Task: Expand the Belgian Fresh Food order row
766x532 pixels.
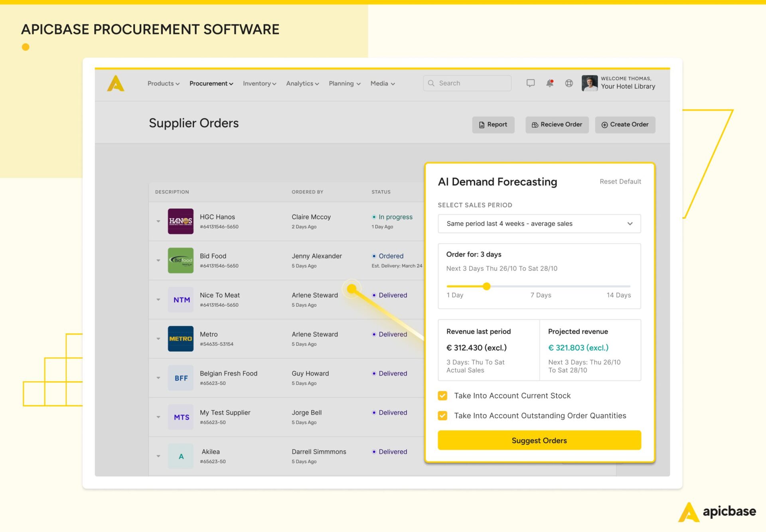Action: click(x=158, y=378)
